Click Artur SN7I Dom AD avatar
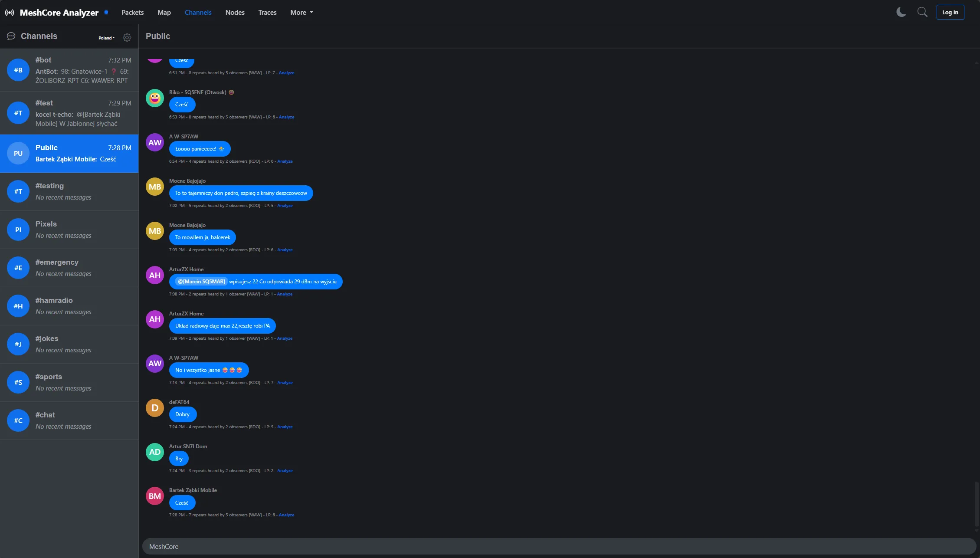The image size is (980, 558). [x=155, y=452]
